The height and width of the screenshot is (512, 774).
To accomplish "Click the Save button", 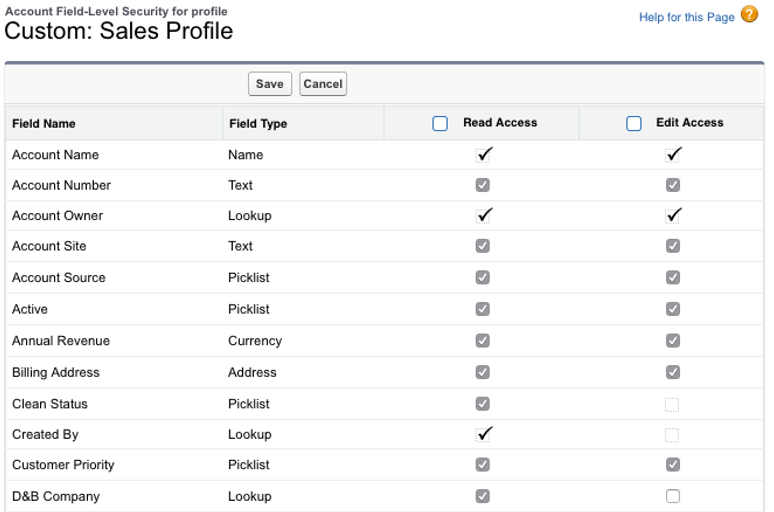I will [270, 84].
